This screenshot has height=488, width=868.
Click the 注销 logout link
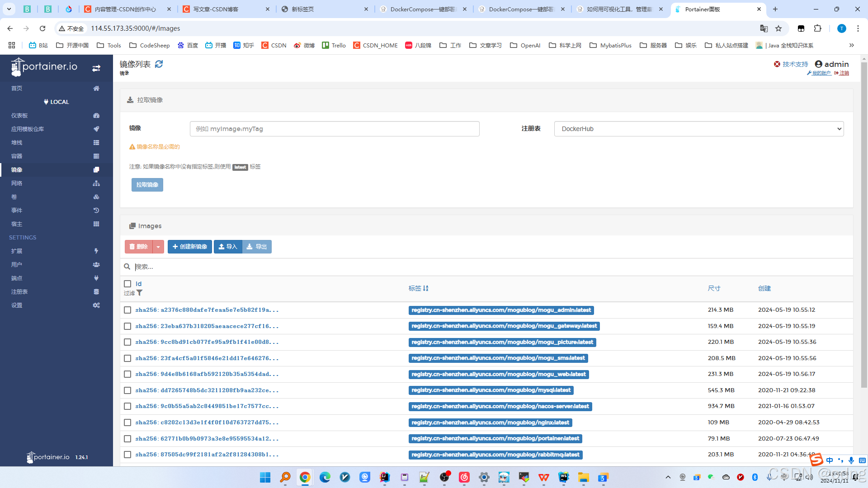[x=844, y=73]
